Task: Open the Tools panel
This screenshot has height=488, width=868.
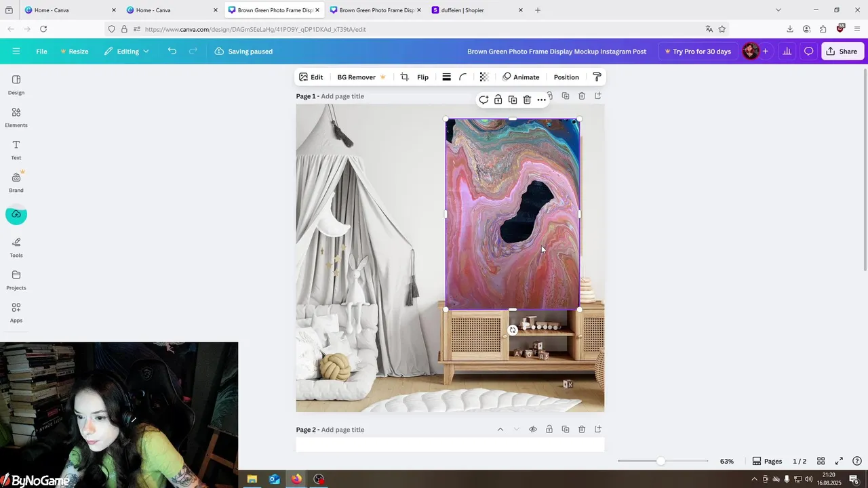Action: point(16,247)
